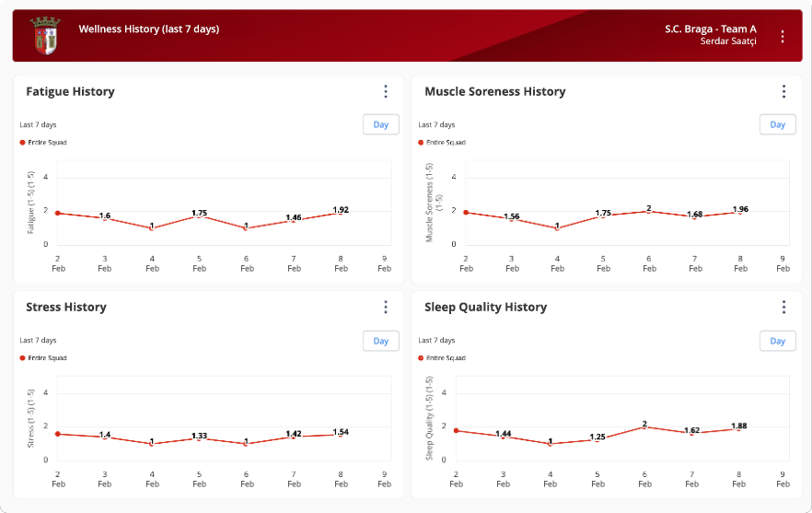Click the Day button in Muscle Soreness History
The width and height of the screenshot is (812, 513).
pos(777,124)
